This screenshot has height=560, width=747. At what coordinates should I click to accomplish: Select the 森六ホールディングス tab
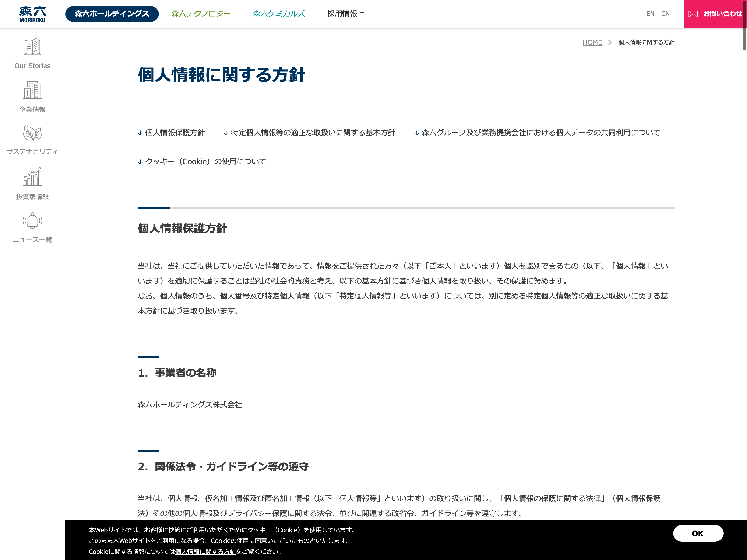tap(112, 14)
